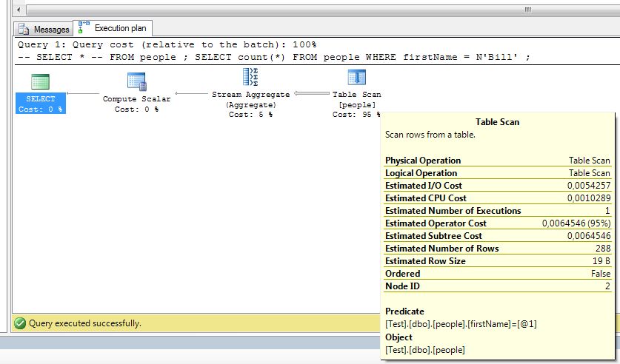Viewport: 620px width, 364px height.
Task: Click the horizontal scrollbar left arrow
Action: (19, 10)
